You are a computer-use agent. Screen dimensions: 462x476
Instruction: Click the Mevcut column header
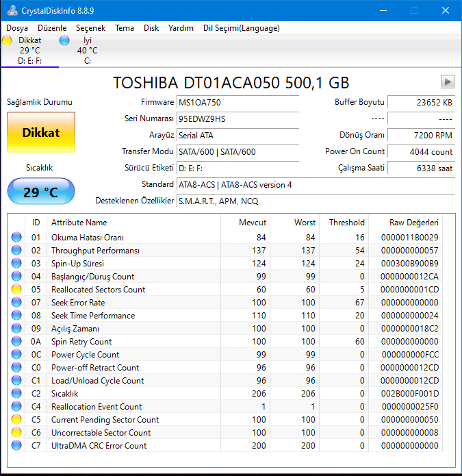(246, 223)
